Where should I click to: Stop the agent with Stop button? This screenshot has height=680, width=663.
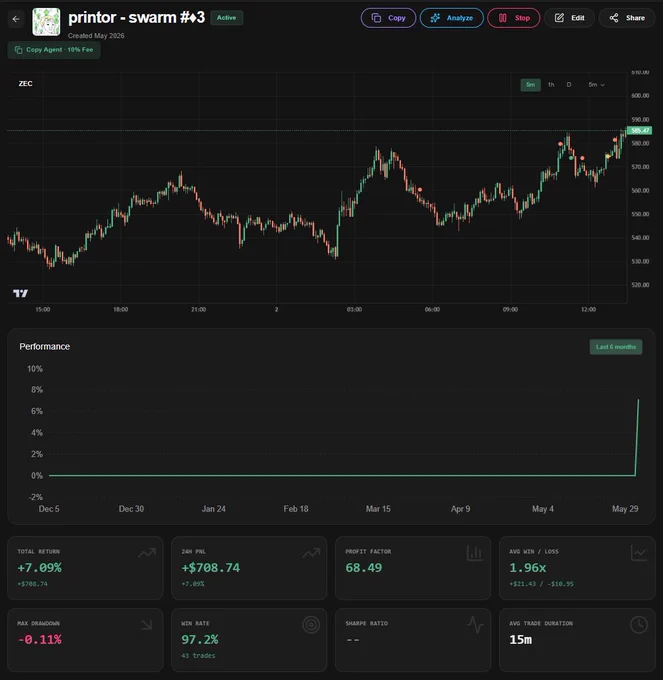click(513, 18)
